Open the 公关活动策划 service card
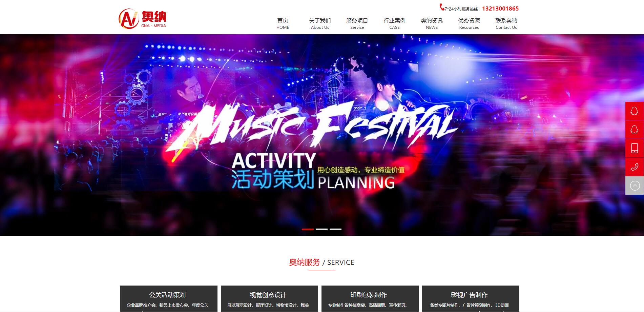This screenshot has height=312, width=644. tap(169, 298)
